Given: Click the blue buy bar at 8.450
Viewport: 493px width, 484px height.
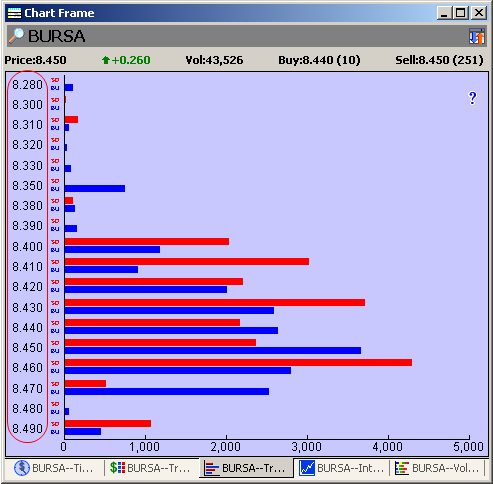Looking at the screenshot, I should click(213, 350).
